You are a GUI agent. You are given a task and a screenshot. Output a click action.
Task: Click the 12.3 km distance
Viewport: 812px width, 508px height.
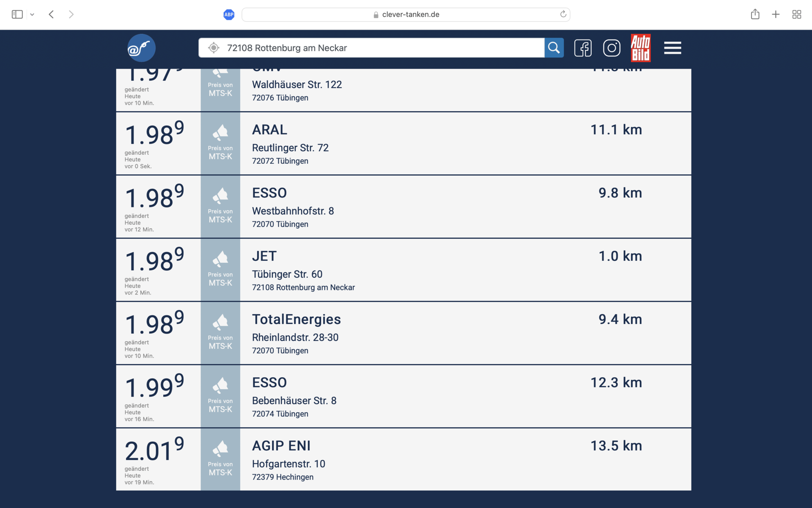coord(616,382)
